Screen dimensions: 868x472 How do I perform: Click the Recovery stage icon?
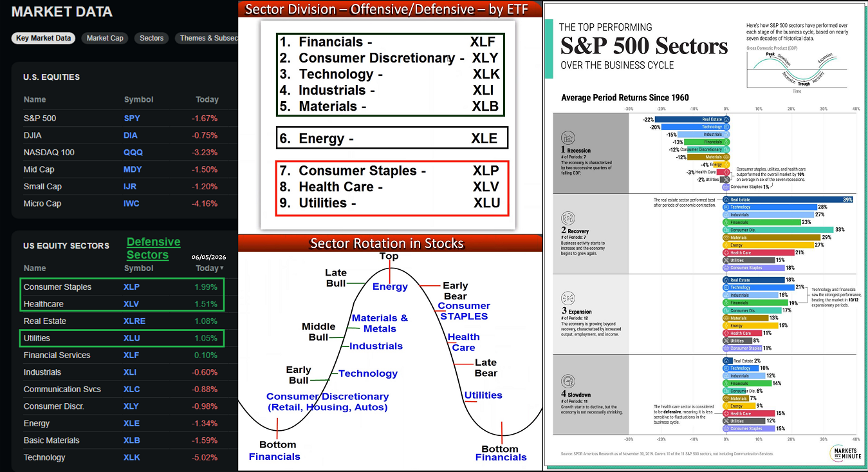pos(568,218)
